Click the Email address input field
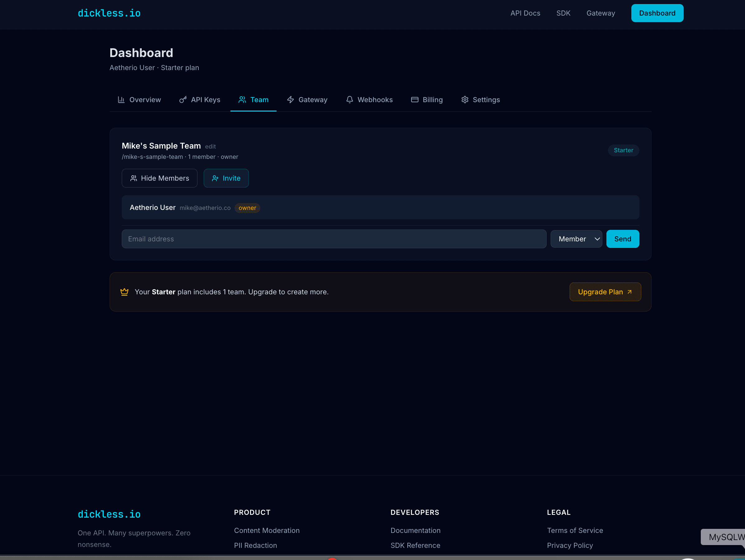The height and width of the screenshot is (560, 745). click(x=334, y=239)
